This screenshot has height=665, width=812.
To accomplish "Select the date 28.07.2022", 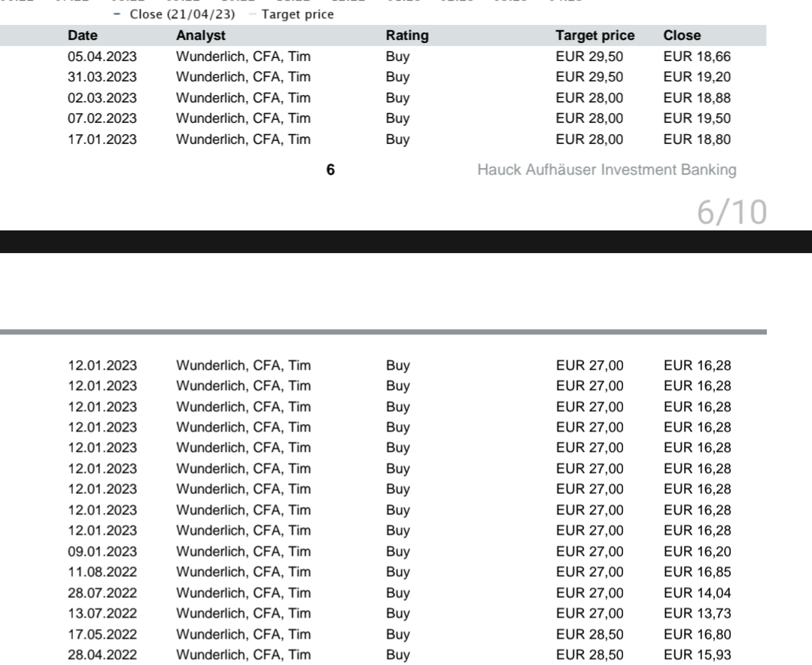I will (x=102, y=593).
